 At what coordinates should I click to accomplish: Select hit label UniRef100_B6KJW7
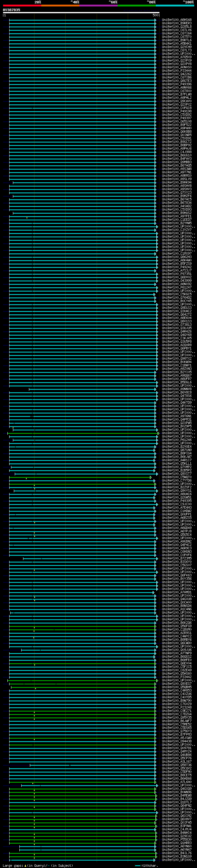click(x=177, y=457)
